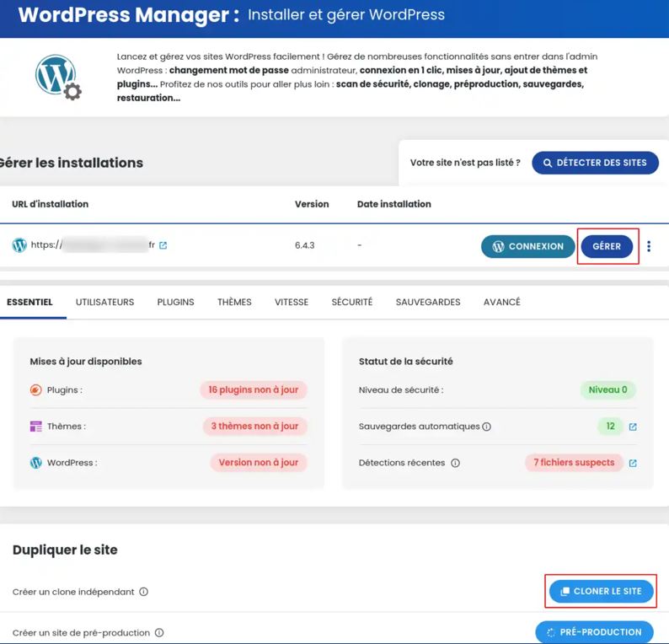Click the '3 thèmes non à jour' badge
This screenshot has width=669, height=644.
coord(254,426)
